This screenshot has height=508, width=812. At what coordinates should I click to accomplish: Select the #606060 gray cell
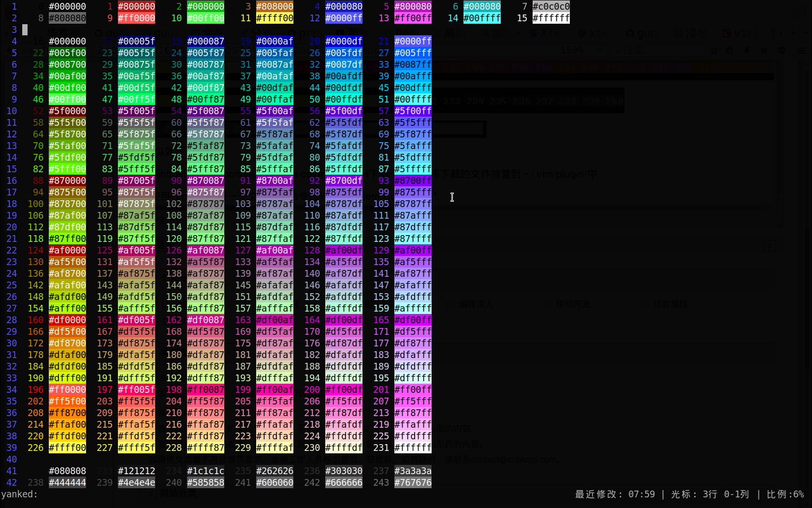(x=275, y=482)
